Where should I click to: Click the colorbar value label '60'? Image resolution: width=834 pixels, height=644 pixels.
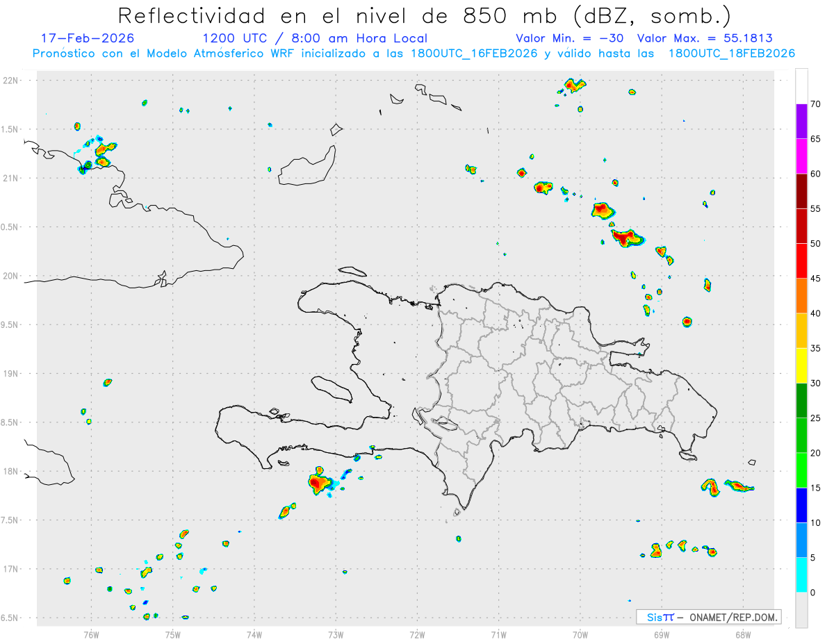pyautogui.click(x=816, y=174)
